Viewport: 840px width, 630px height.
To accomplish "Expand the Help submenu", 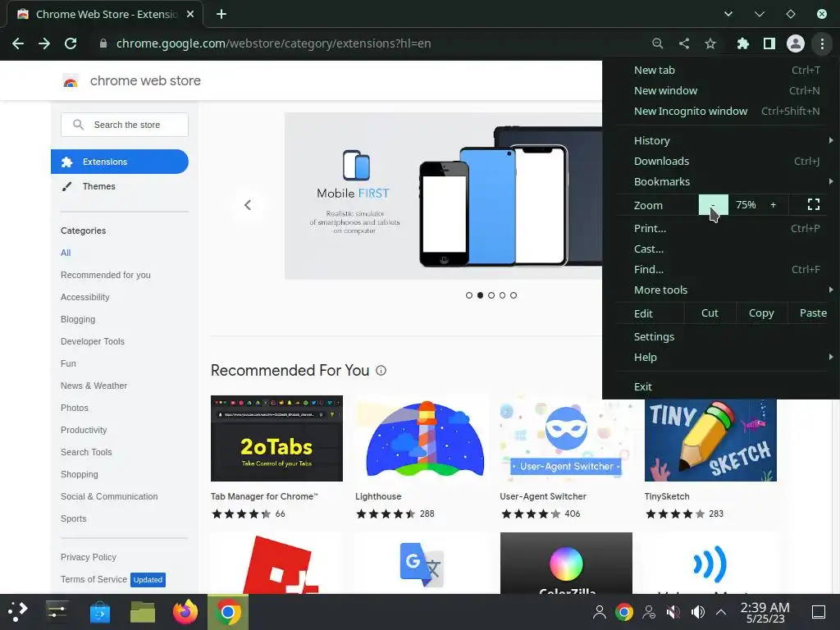I will coord(721,358).
